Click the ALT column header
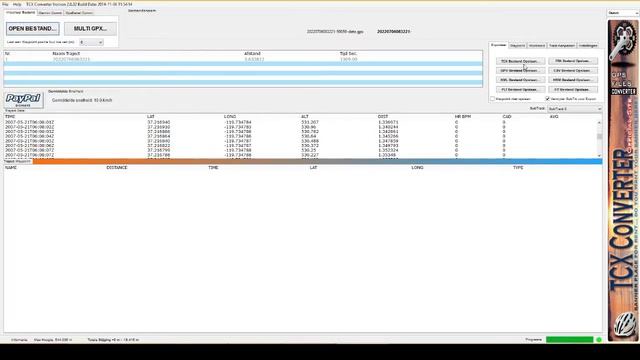Screen dimensions: 640x360 coord(305,117)
